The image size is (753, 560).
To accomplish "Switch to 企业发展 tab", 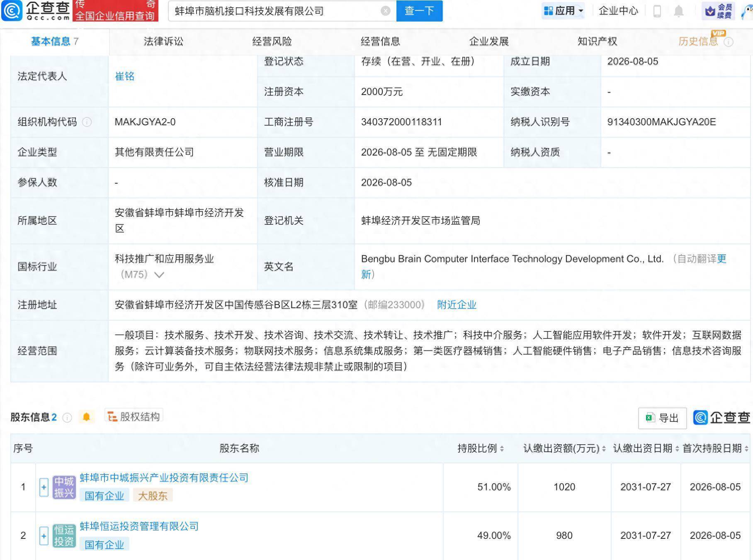I will tap(489, 41).
